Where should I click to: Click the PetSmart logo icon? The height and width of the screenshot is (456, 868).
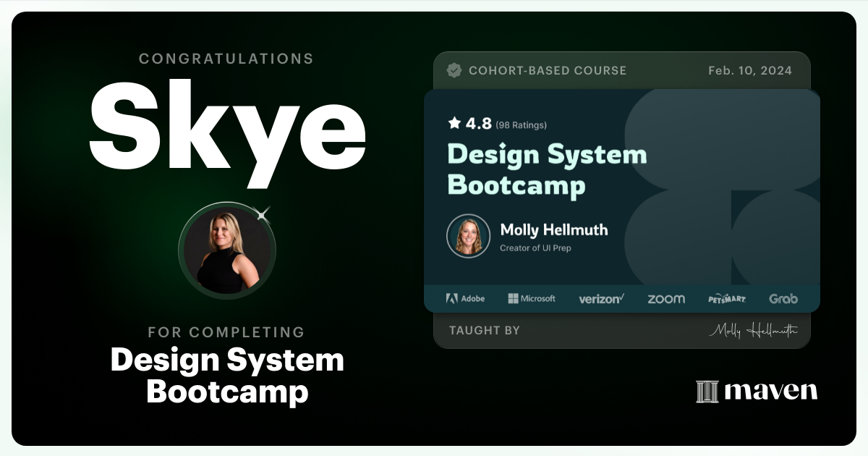pyautogui.click(x=727, y=298)
